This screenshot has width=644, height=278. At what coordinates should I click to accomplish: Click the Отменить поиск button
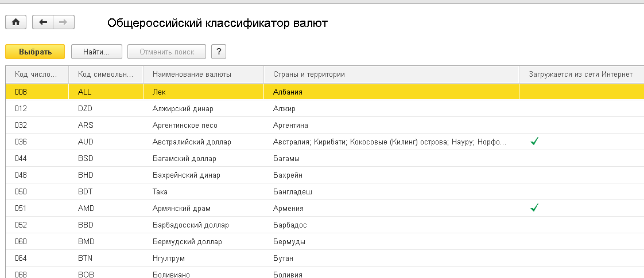(x=166, y=52)
